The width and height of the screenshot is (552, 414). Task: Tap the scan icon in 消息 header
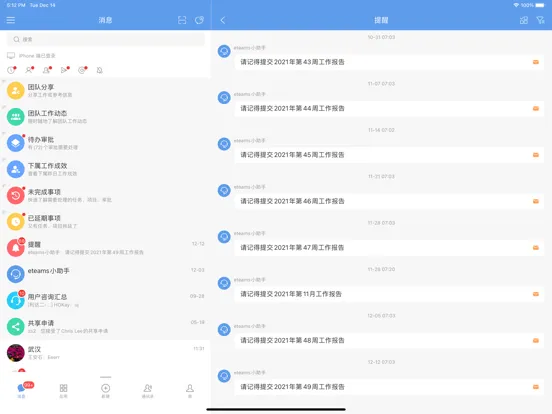click(182, 20)
